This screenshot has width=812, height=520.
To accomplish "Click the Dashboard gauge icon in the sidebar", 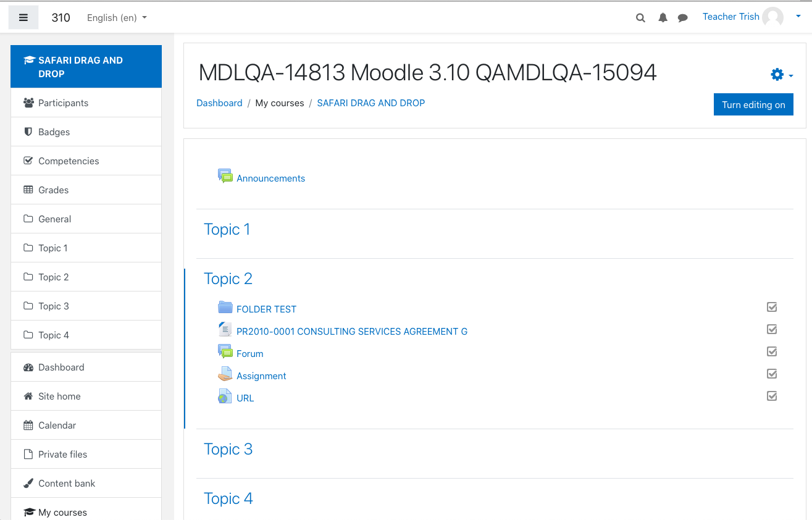I will 28,367.
